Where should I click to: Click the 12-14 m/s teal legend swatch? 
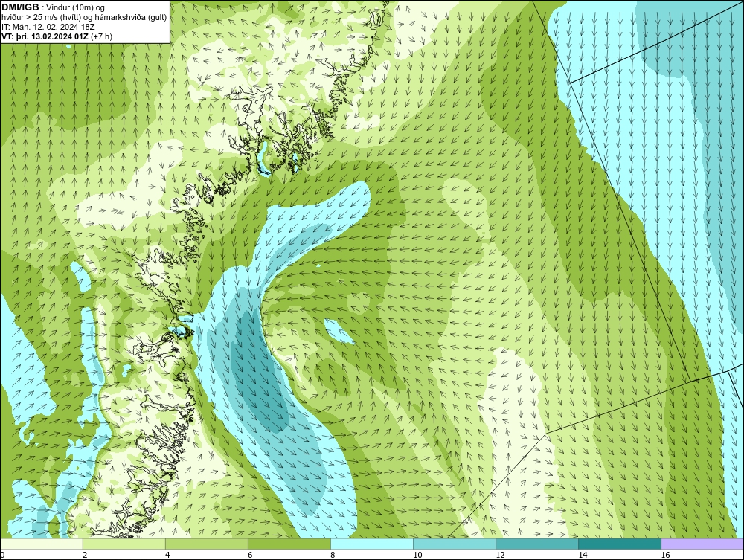click(x=536, y=544)
